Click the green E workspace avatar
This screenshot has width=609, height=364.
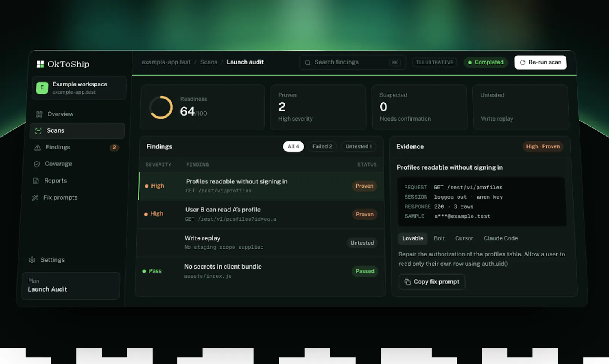pyautogui.click(x=42, y=87)
